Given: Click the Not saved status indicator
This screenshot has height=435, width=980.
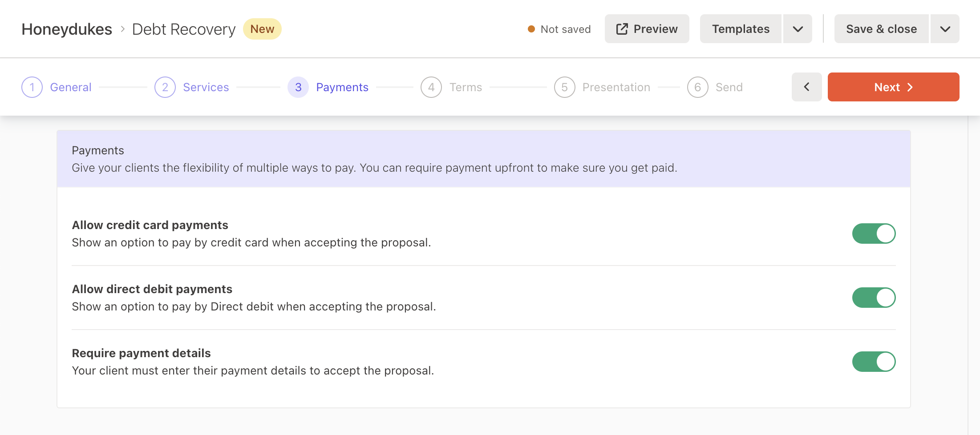Looking at the screenshot, I should [559, 29].
